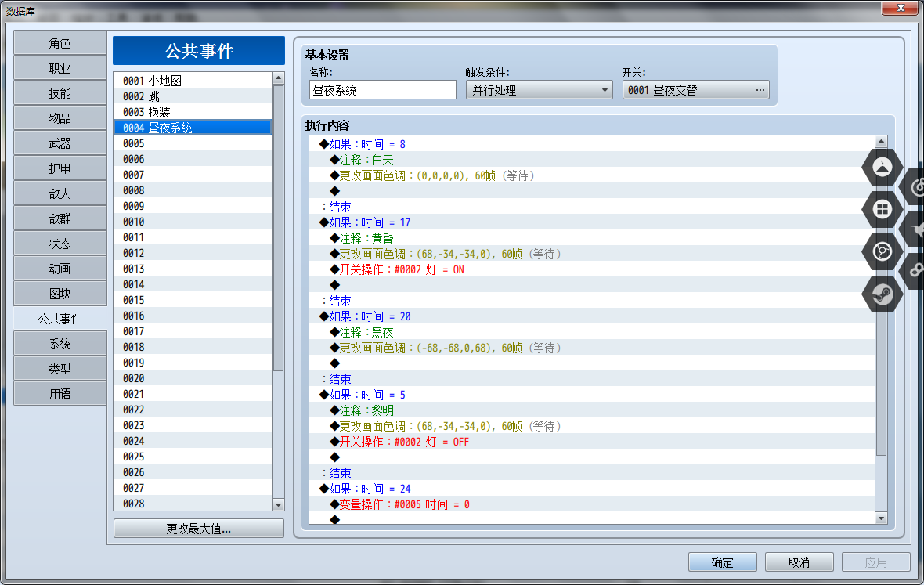Switch to the 类型 tab
The image size is (924, 585).
pos(60,369)
